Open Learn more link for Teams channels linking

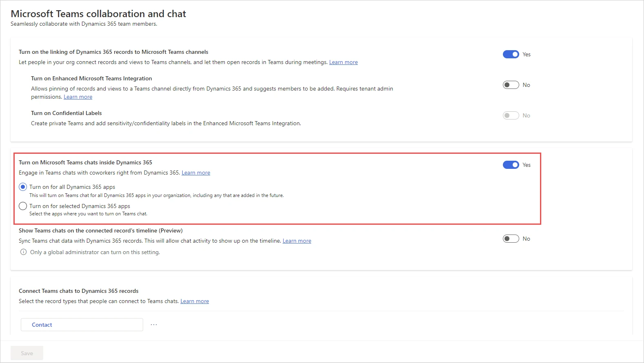(x=343, y=62)
